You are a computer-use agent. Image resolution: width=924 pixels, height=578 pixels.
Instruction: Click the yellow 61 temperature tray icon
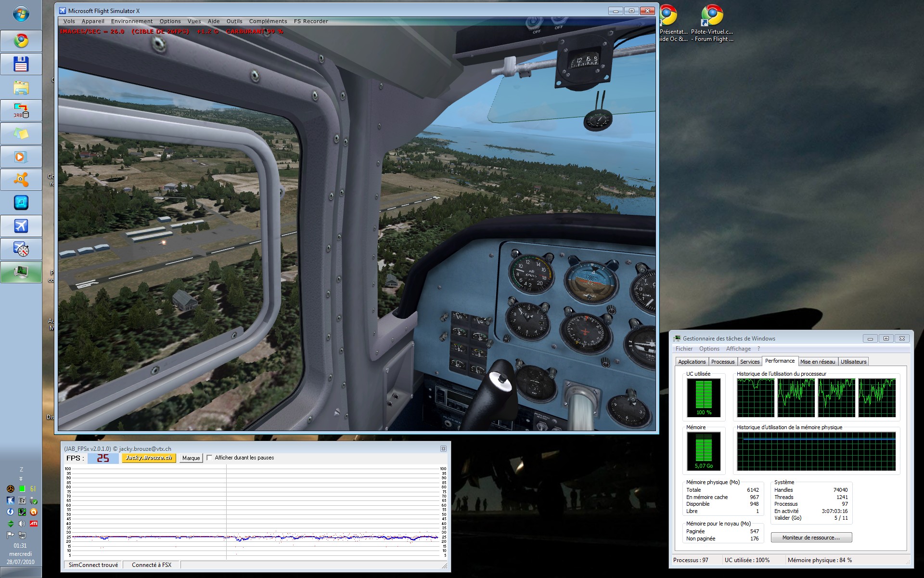click(33, 489)
